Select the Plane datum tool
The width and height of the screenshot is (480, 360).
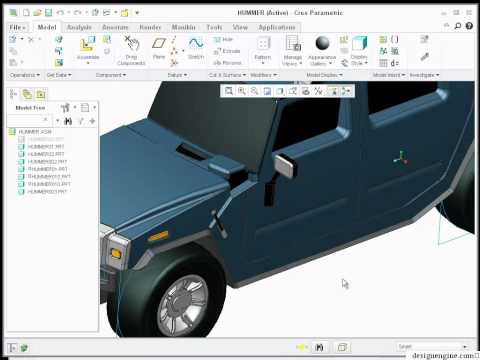pyautogui.click(x=159, y=48)
